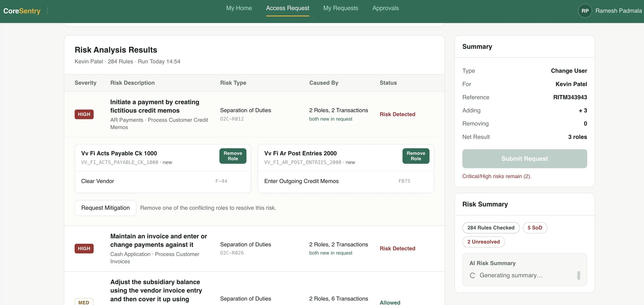Switch to Approvals tab
The image size is (644, 305).
coord(385,8)
